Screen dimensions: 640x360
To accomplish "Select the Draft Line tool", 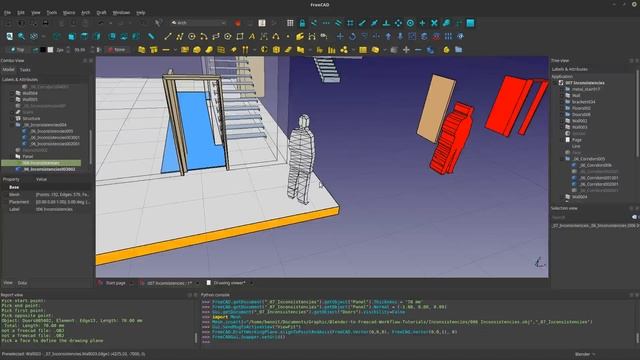I will coord(167,36).
